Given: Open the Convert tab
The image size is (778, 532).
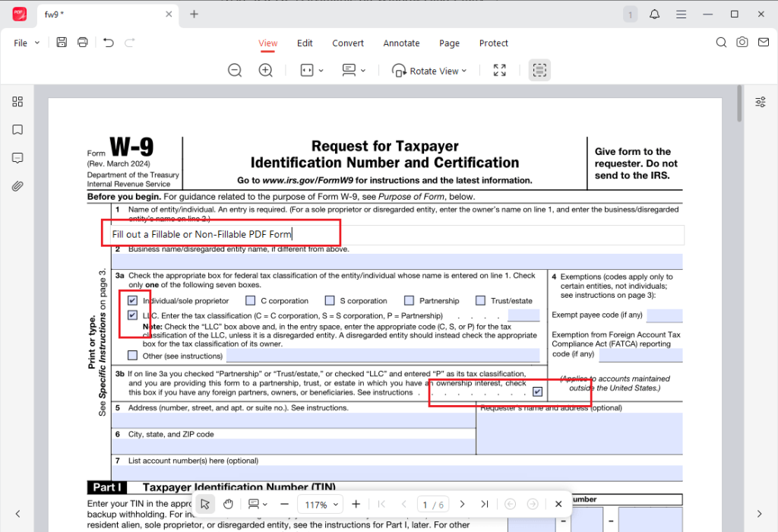Looking at the screenshot, I should 348,43.
